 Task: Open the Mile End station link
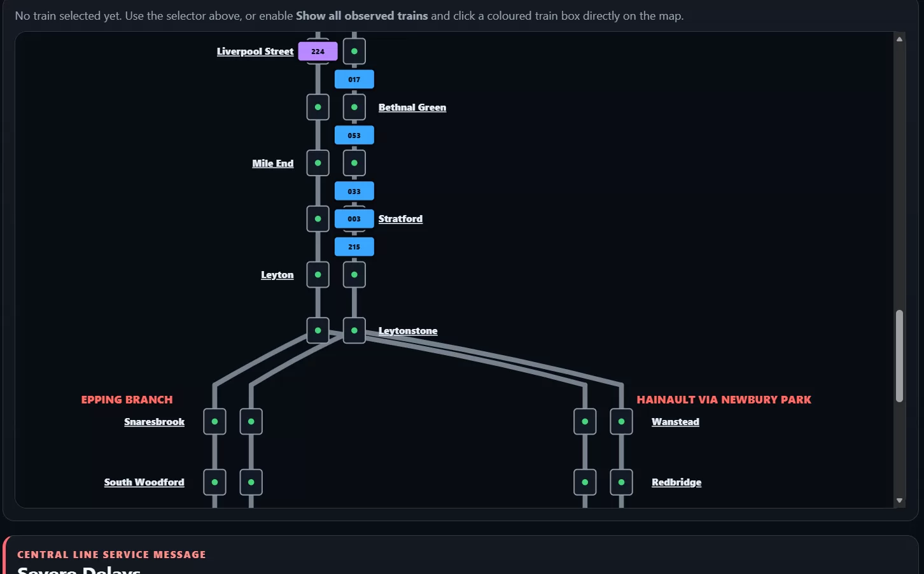pyautogui.click(x=273, y=164)
